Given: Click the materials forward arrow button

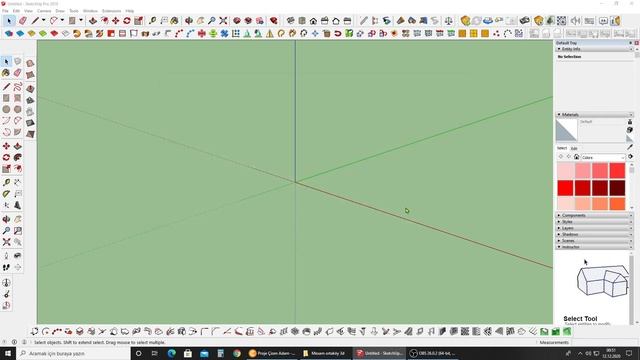Looking at the screenshot, I should point(569,157).
